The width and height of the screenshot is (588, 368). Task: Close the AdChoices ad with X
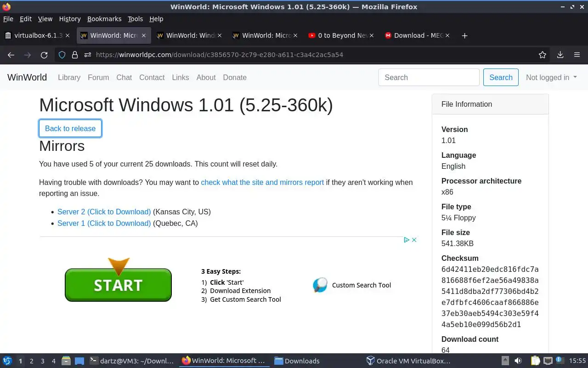(414, 240)
